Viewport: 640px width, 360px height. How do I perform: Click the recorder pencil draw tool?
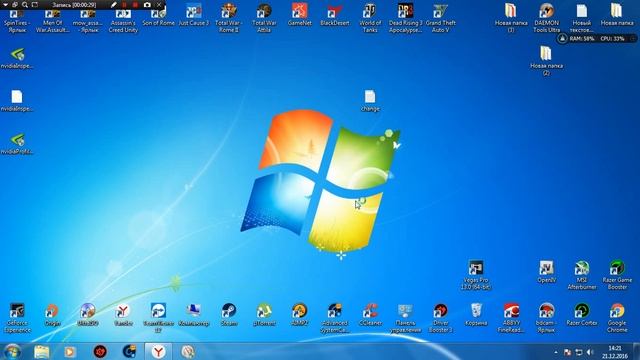point(113,5)
